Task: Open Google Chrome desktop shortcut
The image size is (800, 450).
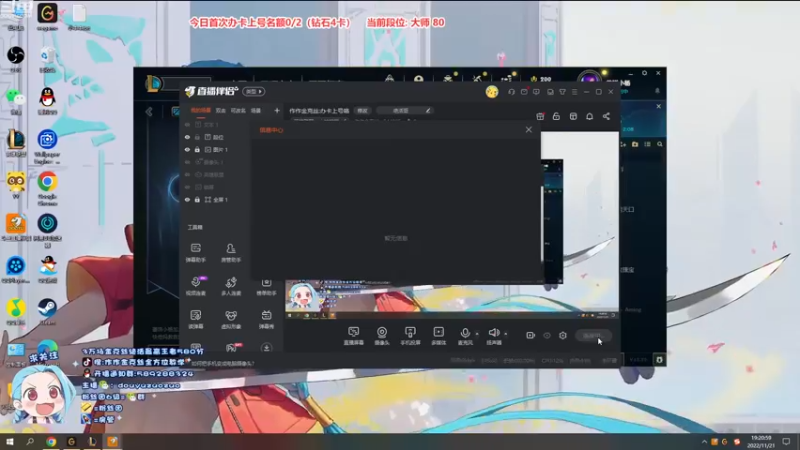Action: point(47,187)
